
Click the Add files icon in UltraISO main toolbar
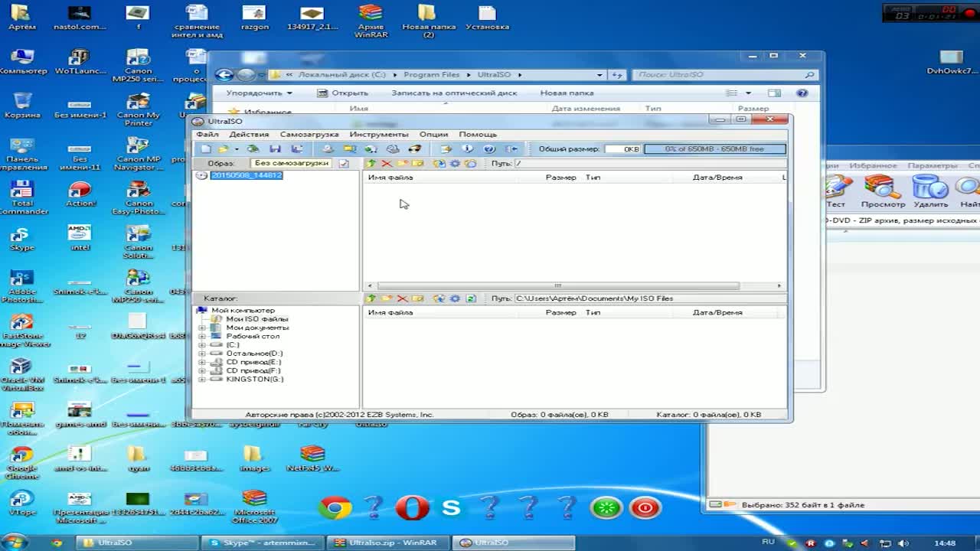point(446,149)
